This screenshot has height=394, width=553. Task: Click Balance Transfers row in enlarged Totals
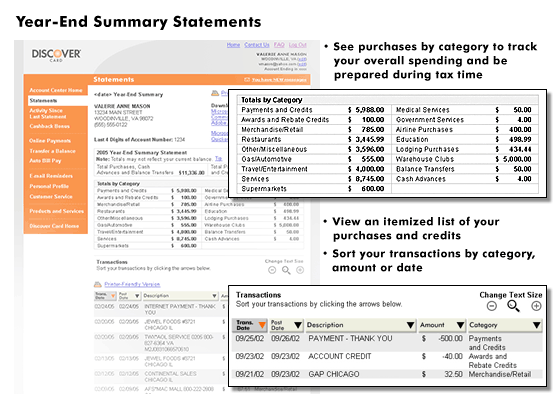click(464, 169)
